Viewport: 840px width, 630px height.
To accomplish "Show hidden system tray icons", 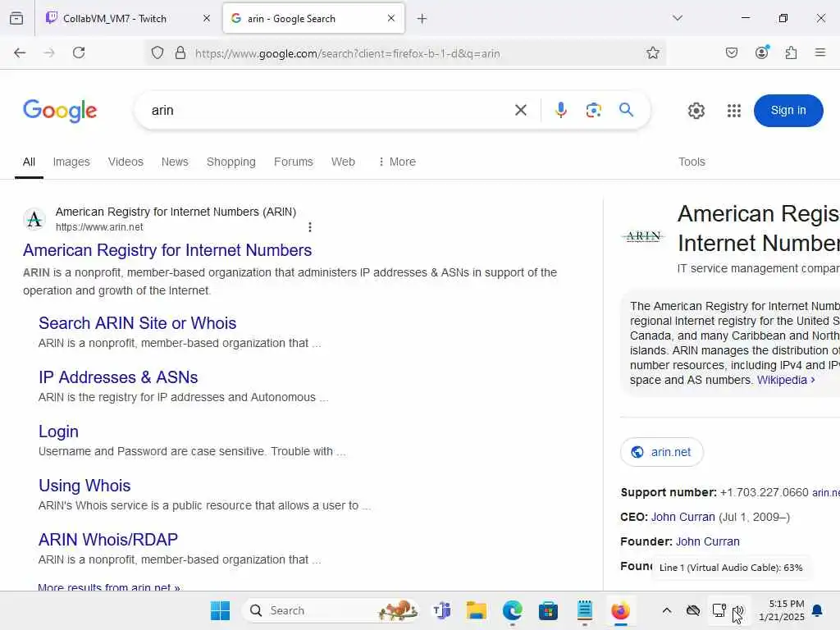I will [x=666, y=610].
